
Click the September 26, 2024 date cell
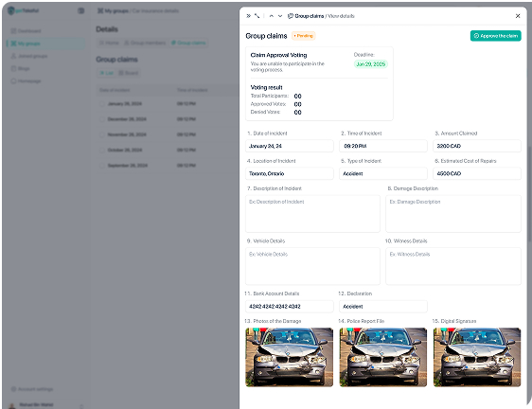128,166
